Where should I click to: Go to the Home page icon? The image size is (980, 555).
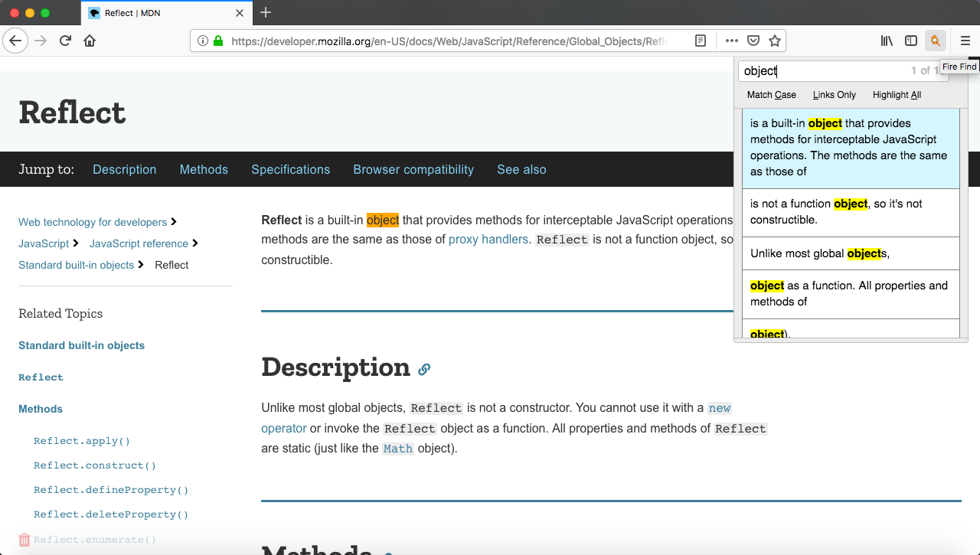coord(90,41)
